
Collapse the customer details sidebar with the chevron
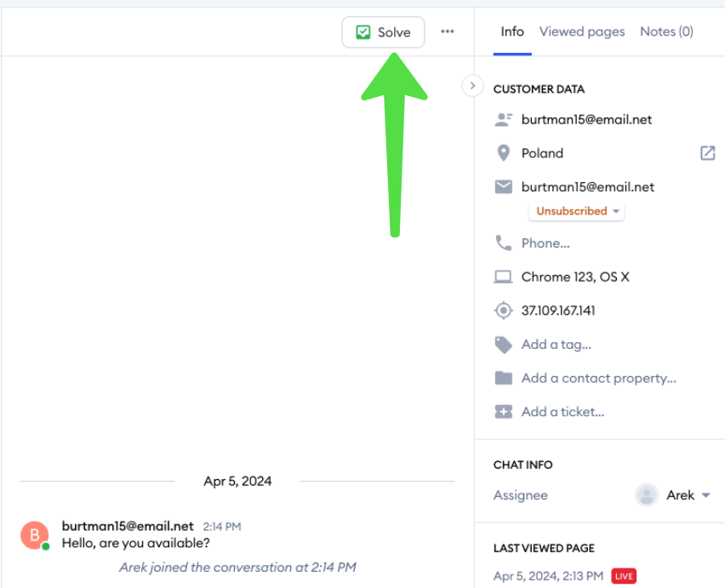472,85
